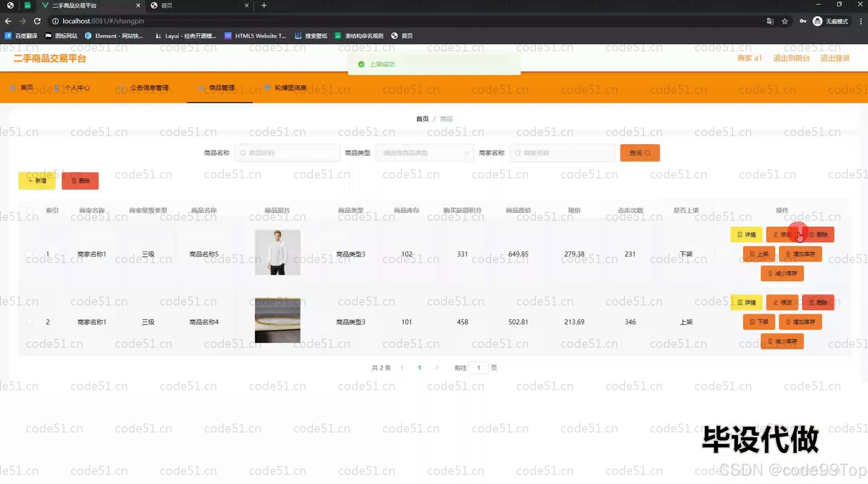Screen dimensions: 868x484
Task: Open 首页 menu in orange nav bar
Action: click(x=22, y=88)
